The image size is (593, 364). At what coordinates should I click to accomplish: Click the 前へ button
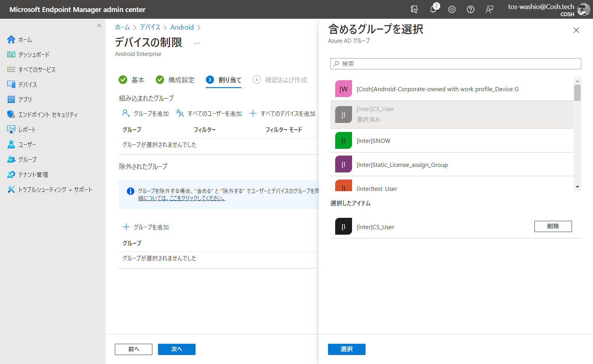point(134,349)
